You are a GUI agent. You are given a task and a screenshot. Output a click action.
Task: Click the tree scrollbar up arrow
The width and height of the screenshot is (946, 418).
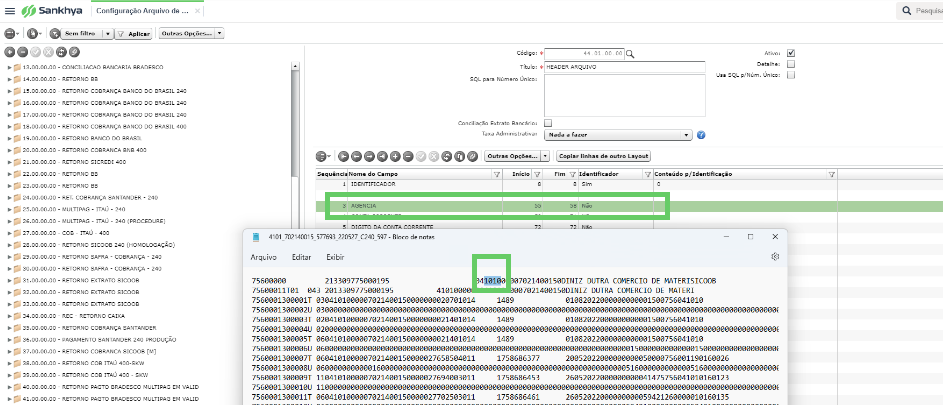(295, 67)
